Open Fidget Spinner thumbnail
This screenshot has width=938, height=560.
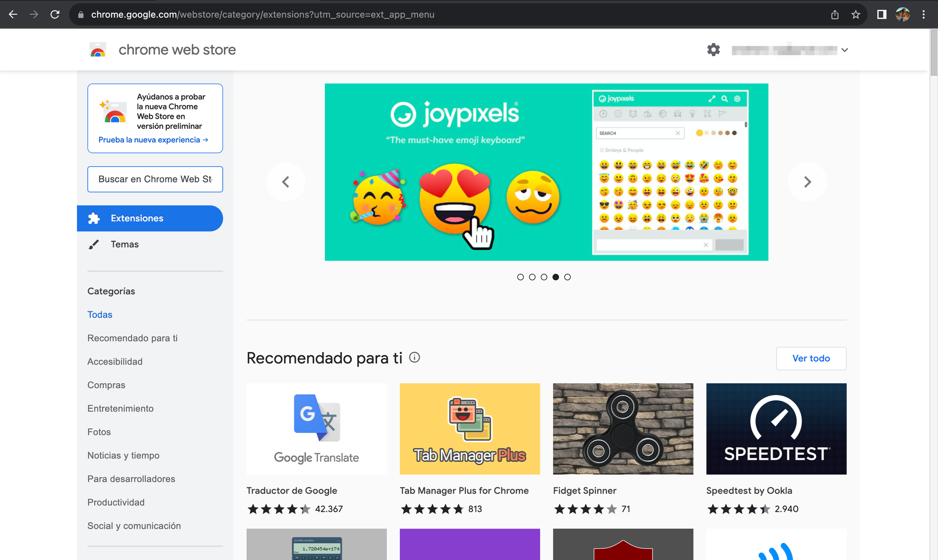[623, 429]
